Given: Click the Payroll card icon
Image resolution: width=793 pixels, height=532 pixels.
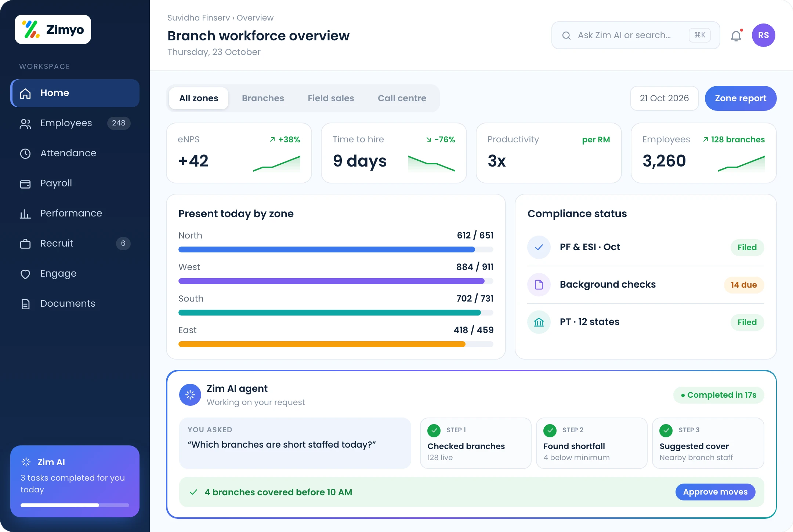Looking at the screenshot, I should click(25, 184).
